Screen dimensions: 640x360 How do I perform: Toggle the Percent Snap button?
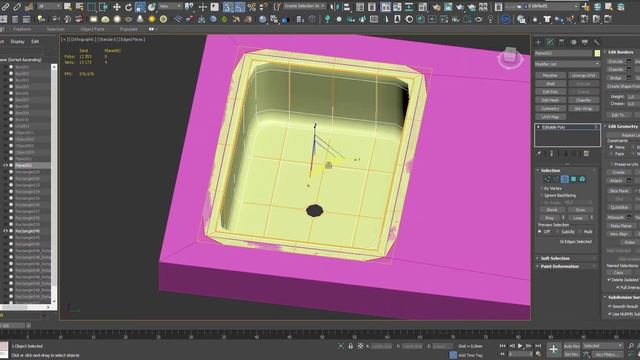(x=252, y=7)
